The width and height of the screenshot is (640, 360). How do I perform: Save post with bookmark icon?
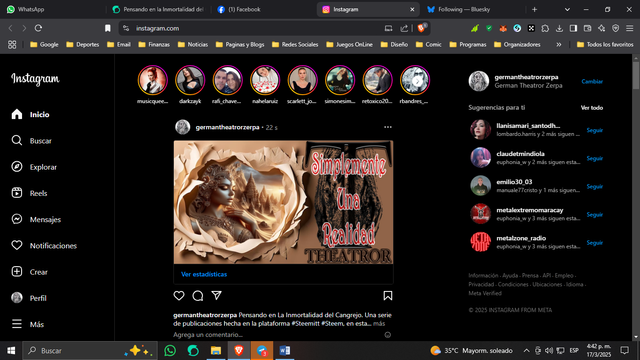click(x=388, y=296)
